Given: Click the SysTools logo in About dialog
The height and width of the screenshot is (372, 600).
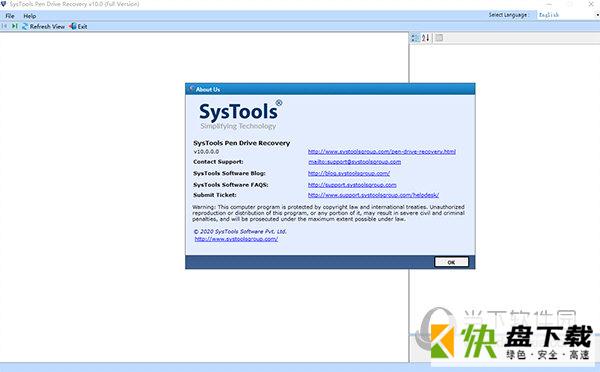Looking at the screenshot, I should coord(240,115).
